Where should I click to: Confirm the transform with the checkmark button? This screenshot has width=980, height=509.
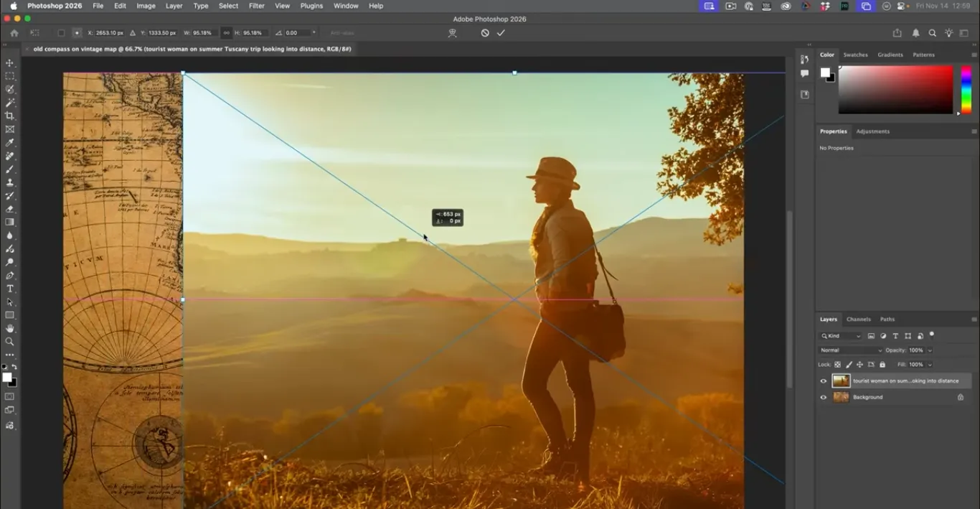(x=501, y=32)
